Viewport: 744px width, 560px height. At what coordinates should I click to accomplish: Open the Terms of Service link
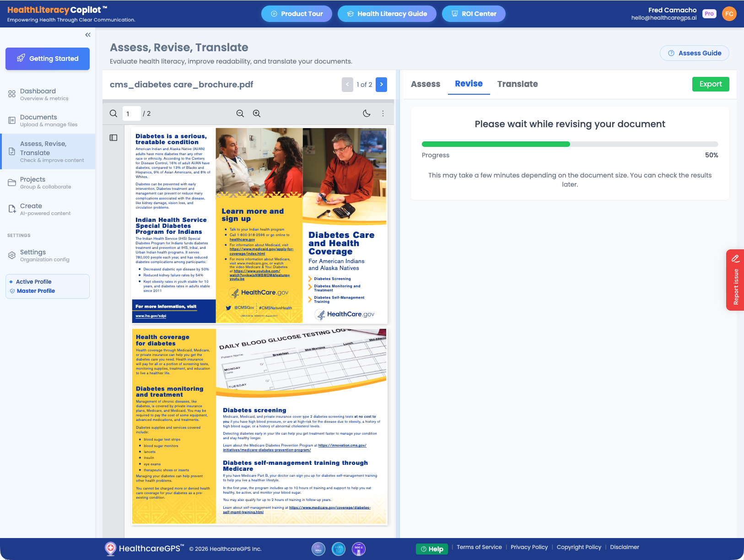[479, 547]
